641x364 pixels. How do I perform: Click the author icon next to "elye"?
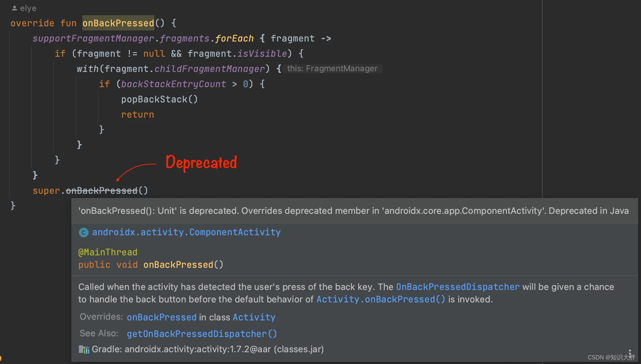pos(14,8)
